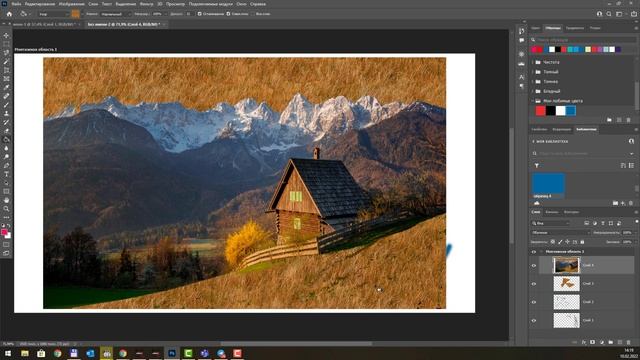Viewport: 640px width, 360px height.
Task: Toggle the Сглаживание checkbox
Action: point(200,14)
